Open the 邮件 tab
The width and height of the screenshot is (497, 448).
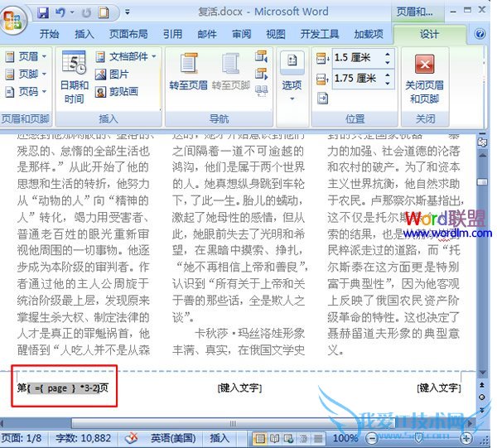coord(207,34)
